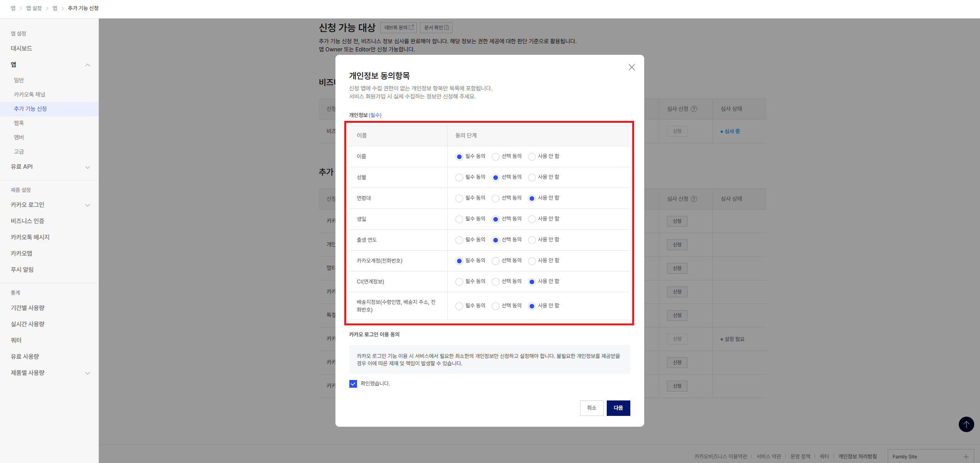Select 필수 동의 for 성별

459,177
